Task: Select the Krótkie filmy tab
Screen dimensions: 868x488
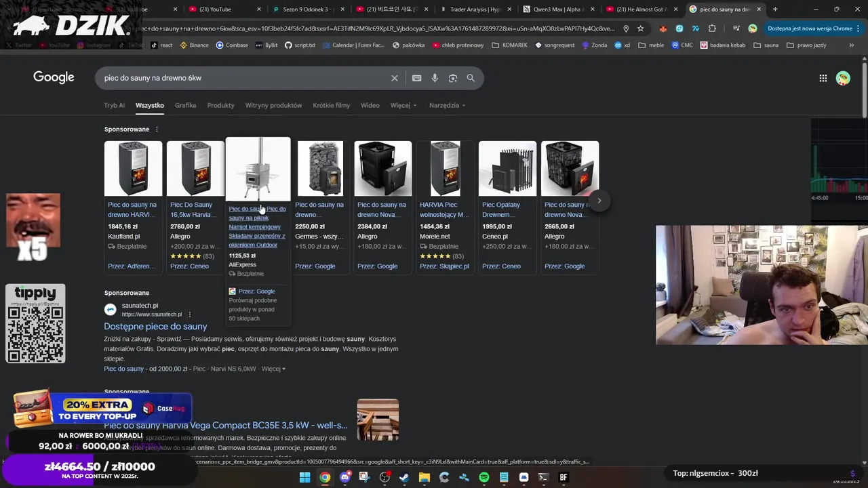Action: click(x=331, y=106)
